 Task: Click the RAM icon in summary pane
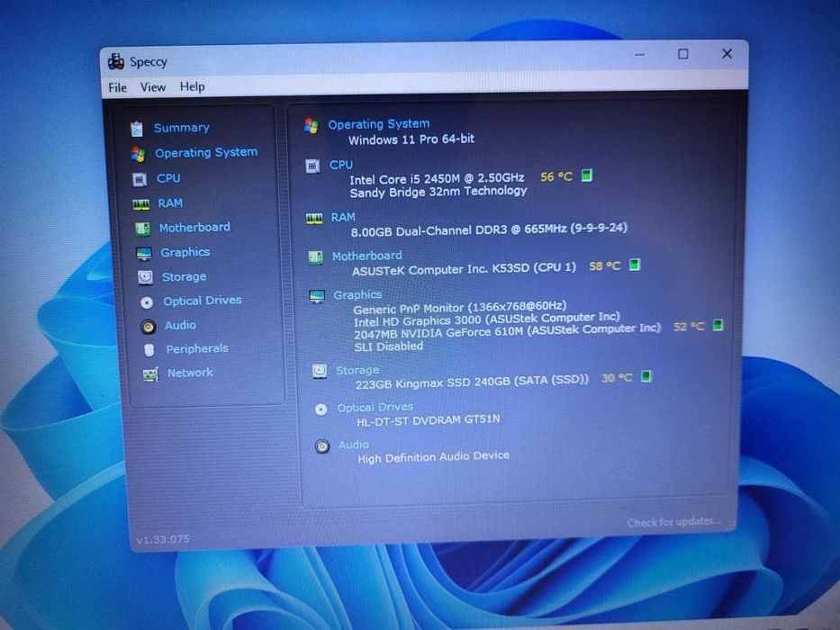click(314, 219)
